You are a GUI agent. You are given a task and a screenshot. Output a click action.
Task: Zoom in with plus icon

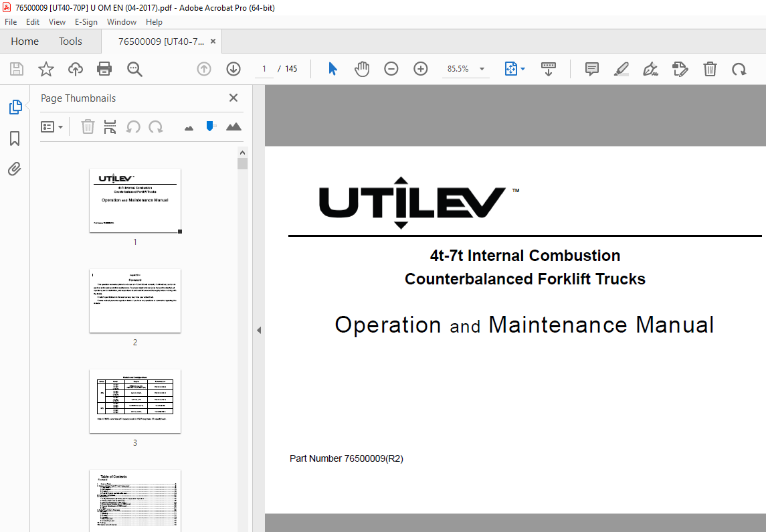[421, 69]
